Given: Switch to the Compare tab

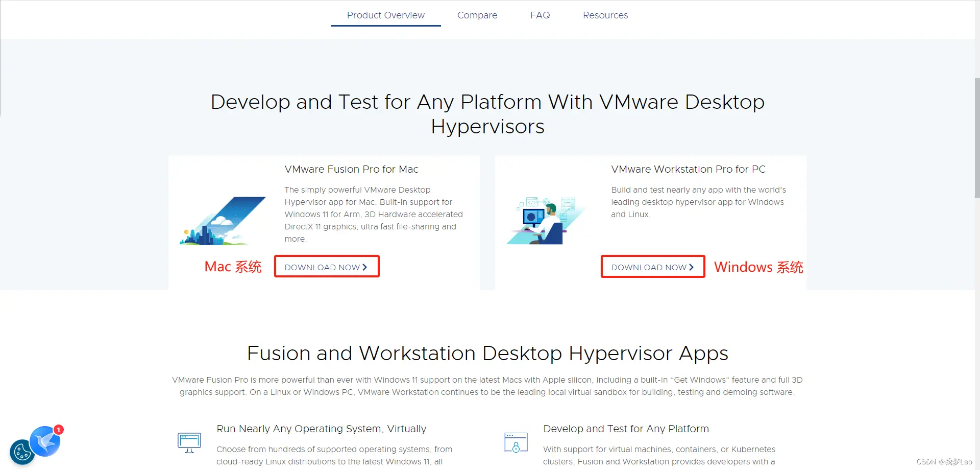Looking at the screenshot, I should 477,15.
